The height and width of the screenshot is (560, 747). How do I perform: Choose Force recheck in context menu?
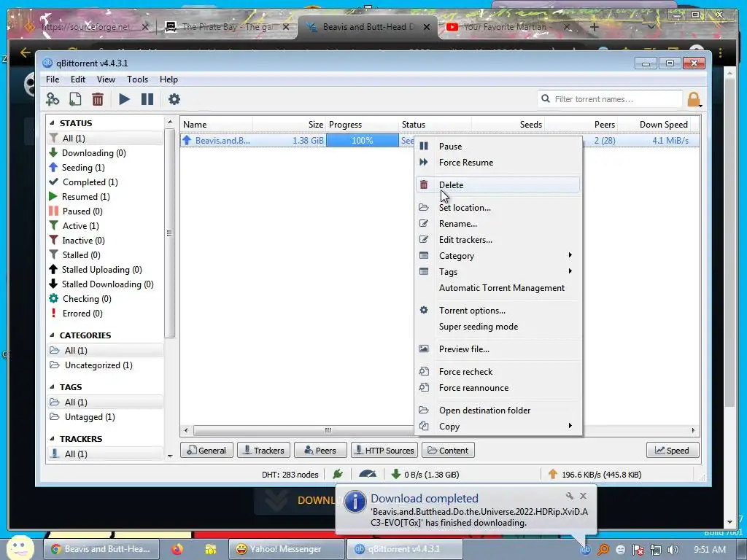498,372
